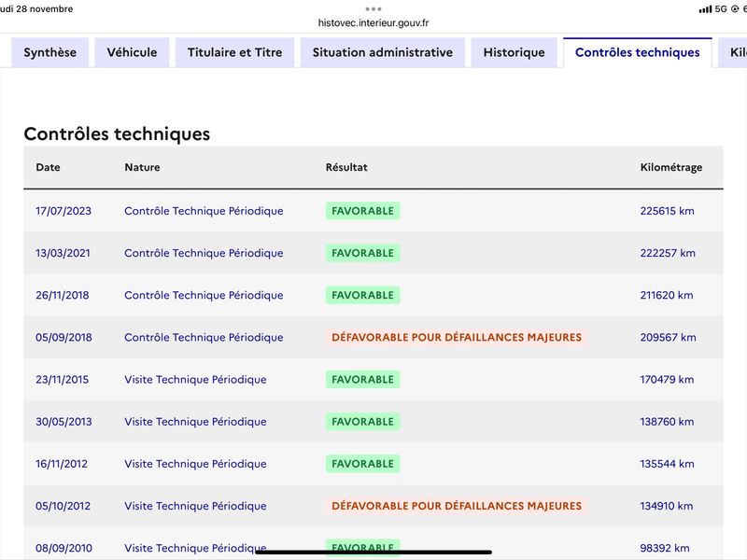This screenshot has height=560, width=747.
Task: Tap the histovec.interieur.gouv.fr address bar
Action: (373, 22)
